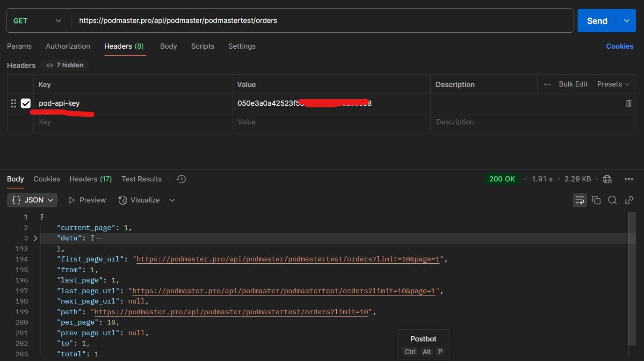Open the JSON format dropdown
Viewport: 644px width, 361px height.
point(32,200)
